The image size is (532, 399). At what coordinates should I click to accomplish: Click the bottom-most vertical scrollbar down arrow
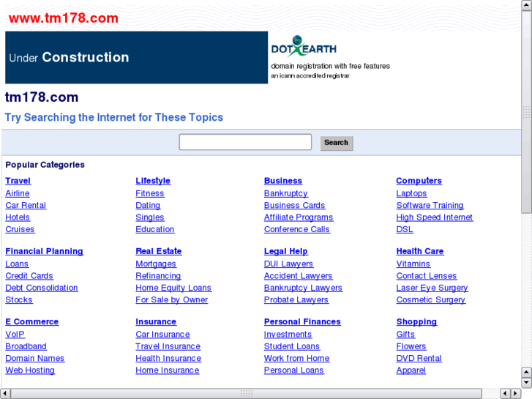tap(526, 383)
